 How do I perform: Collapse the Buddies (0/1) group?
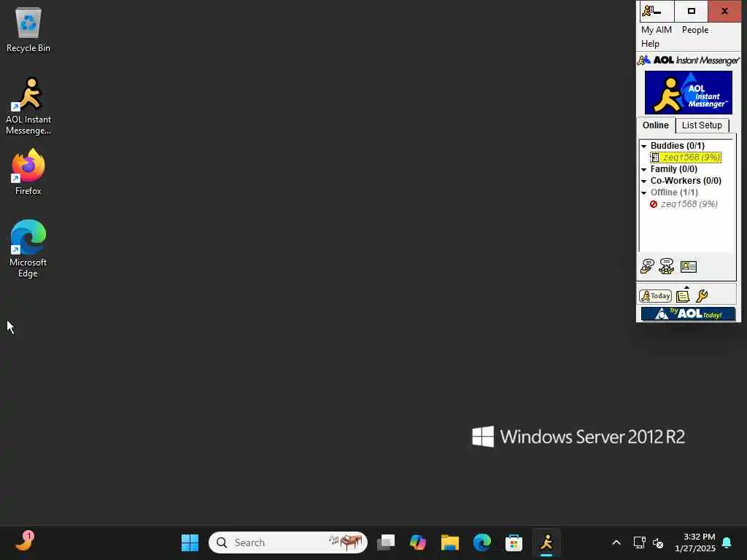[x=643, y=146]
